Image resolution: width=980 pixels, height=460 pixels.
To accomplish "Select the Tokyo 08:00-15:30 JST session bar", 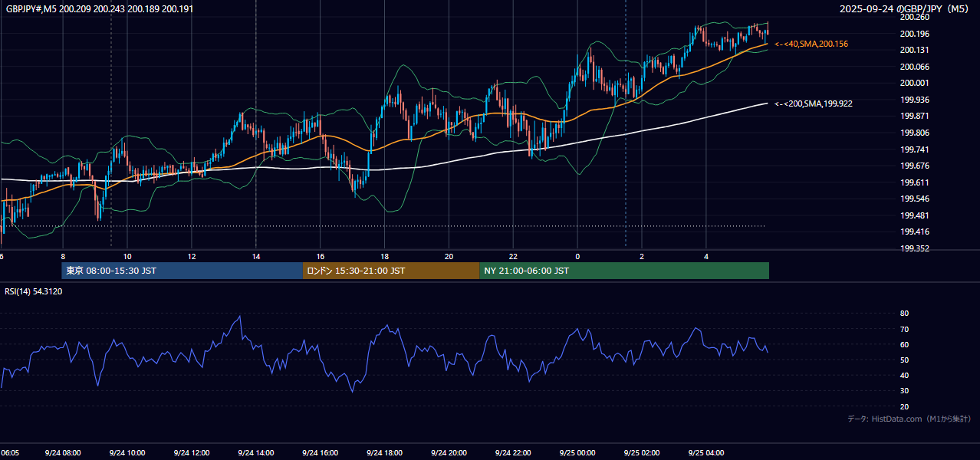I will (183, 271).
